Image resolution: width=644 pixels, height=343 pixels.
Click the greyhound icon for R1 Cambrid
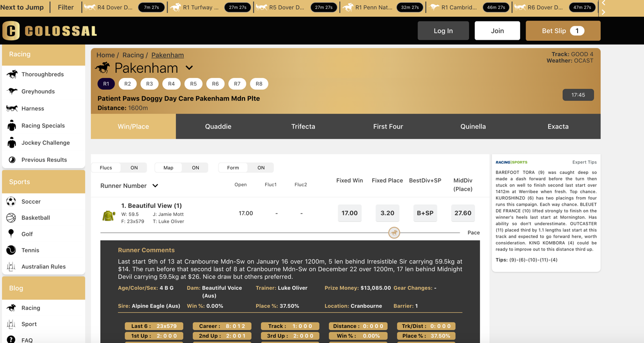434,7
